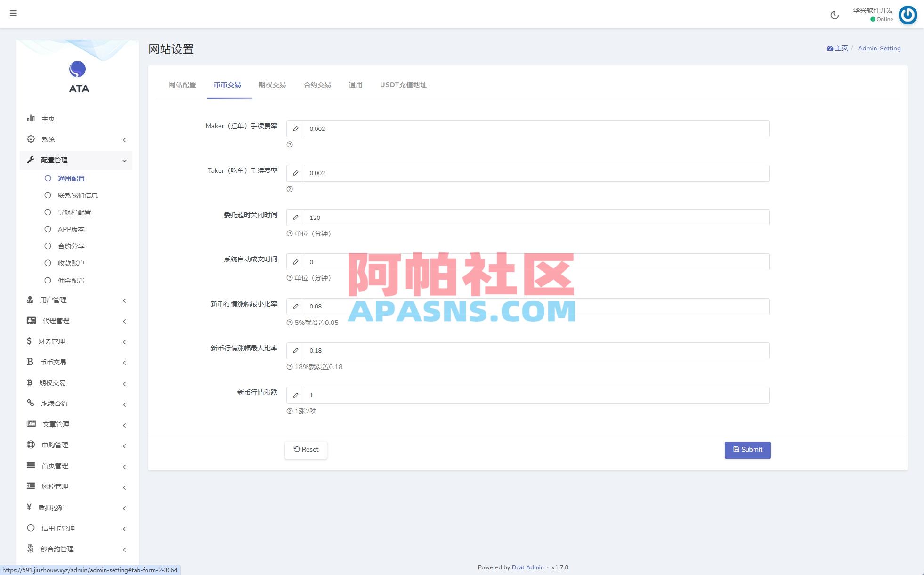Select the 通用配置 submenu item
Viewport: 924px width, 575px height.
point(72,178)
